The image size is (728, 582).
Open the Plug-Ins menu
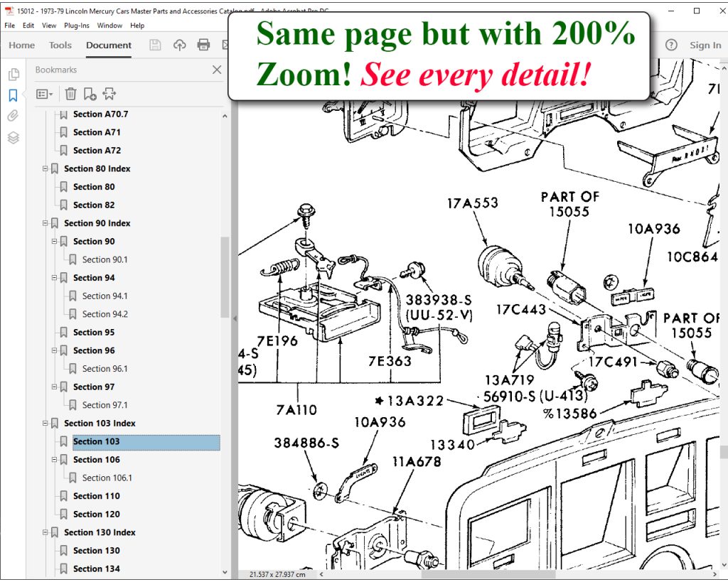[77, 26]
